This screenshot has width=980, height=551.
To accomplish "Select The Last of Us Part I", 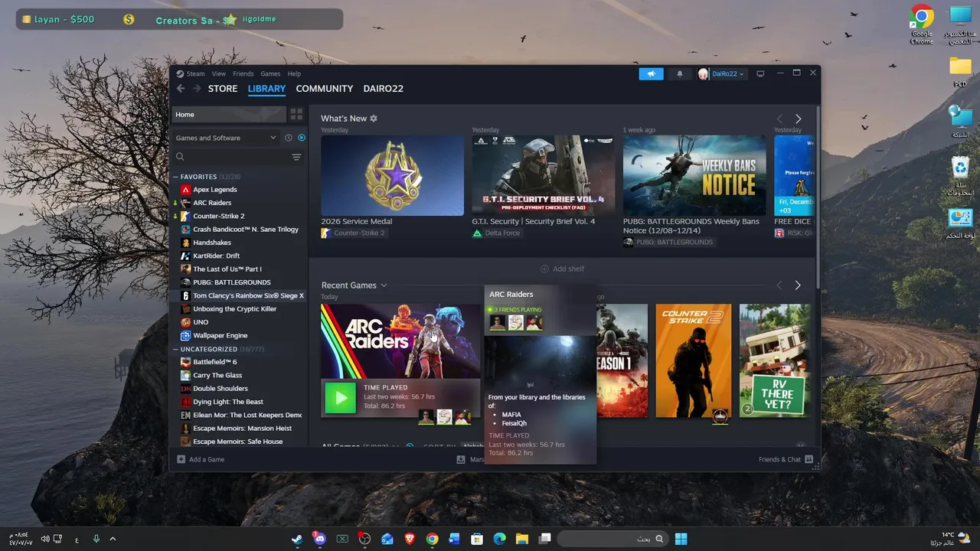I will (x=227, y=269).
